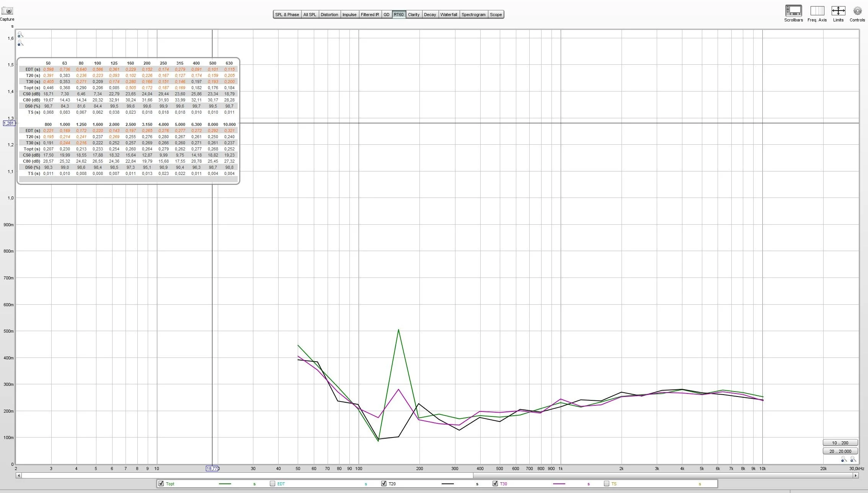Select the Filtered IR tab
Viewport: 868px width, 493px height.
point(370,15)
